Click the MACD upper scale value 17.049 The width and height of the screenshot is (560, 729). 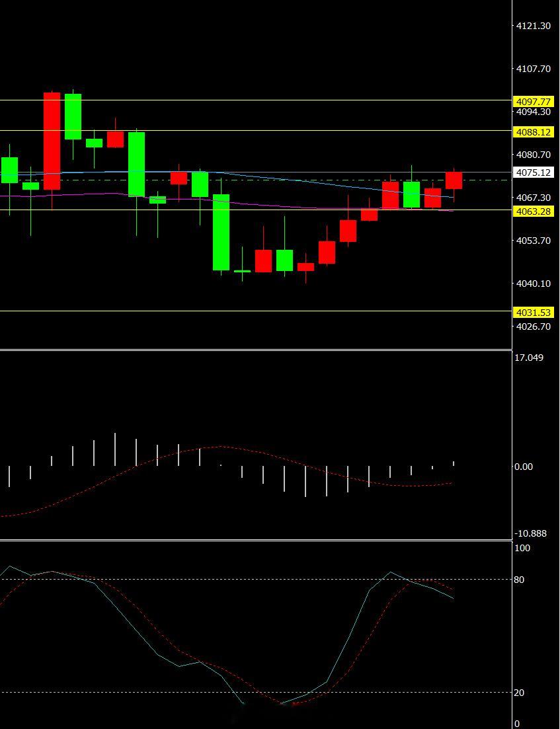(529, 358)
